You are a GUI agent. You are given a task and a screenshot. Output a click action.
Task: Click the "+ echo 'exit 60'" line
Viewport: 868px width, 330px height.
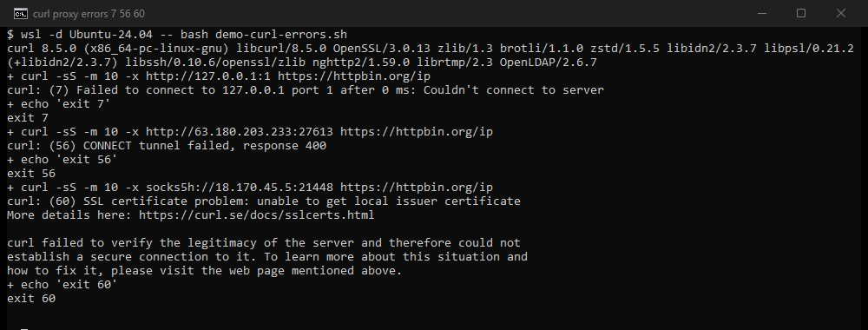pos(62,284)
